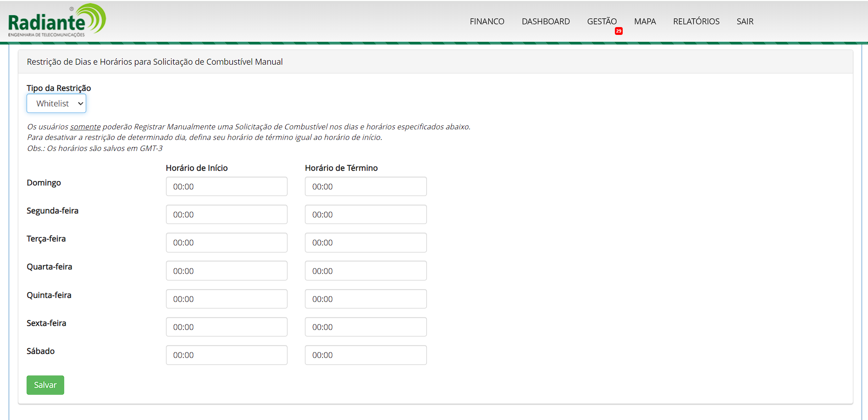Select Quinta-feira end time field
Image resolution: width=868 pixels, height=420 pixels.
(x=365, y=299)
